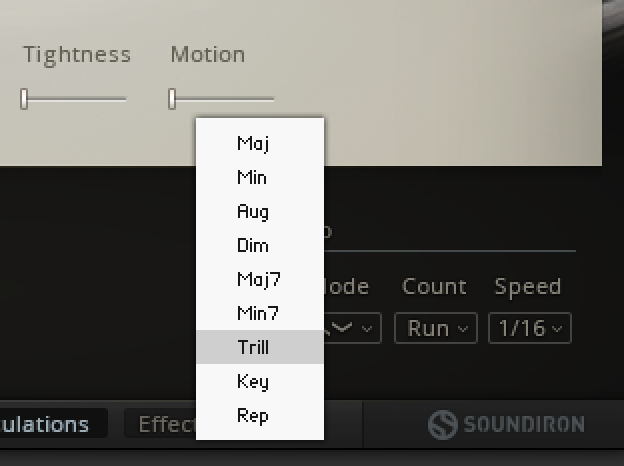This screenshot has height=466, width=624.
Task: Click the Tightness label
Action: 77,54
